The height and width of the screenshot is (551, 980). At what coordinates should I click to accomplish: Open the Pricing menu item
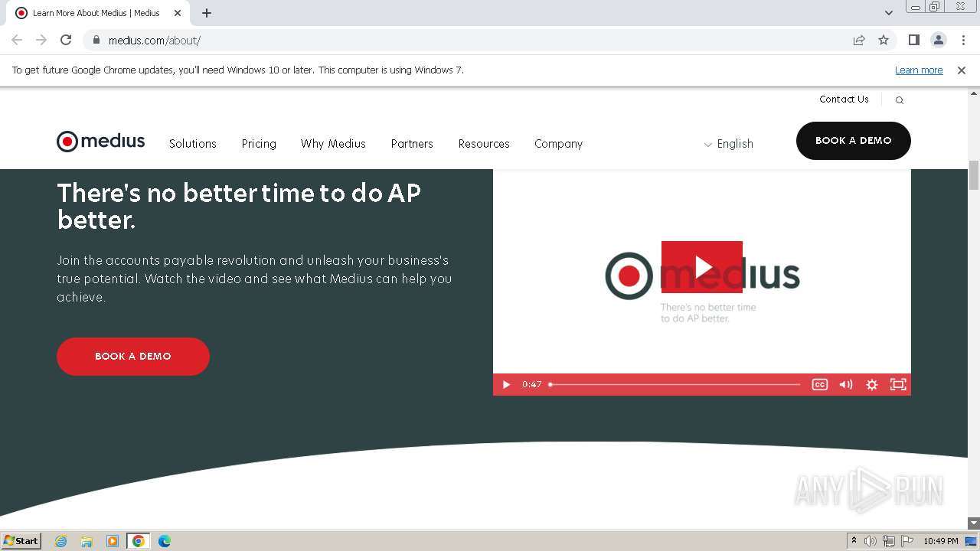coord(259,144)
